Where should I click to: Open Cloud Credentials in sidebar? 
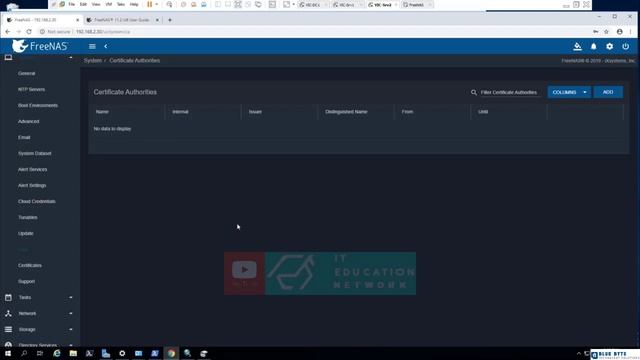coord(37,201)
